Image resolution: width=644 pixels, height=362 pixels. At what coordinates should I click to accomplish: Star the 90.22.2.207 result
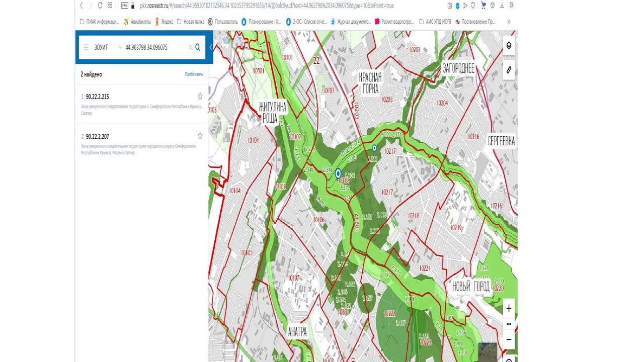(x=200, y=136)
